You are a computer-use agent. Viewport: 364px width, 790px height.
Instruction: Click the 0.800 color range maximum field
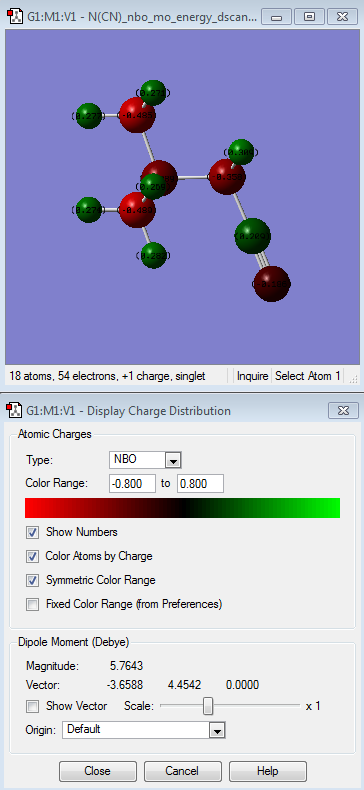(200, 484)
